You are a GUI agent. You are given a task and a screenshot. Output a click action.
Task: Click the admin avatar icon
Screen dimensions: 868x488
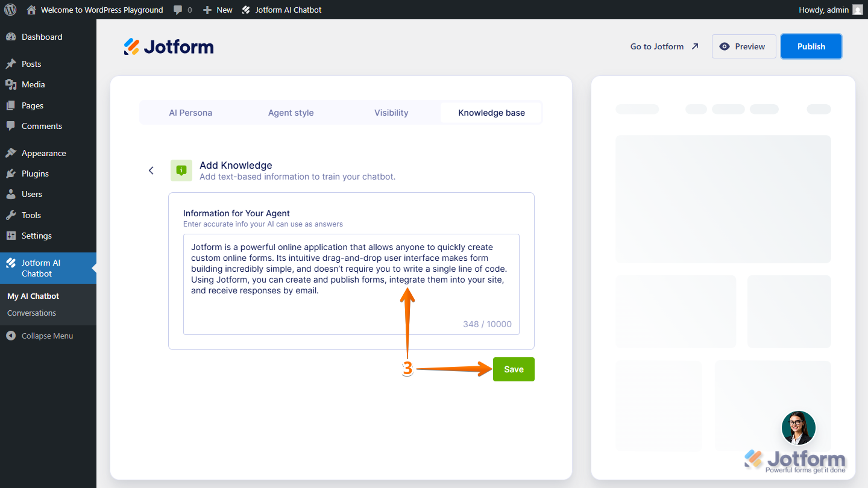click(x=858, y=10)
